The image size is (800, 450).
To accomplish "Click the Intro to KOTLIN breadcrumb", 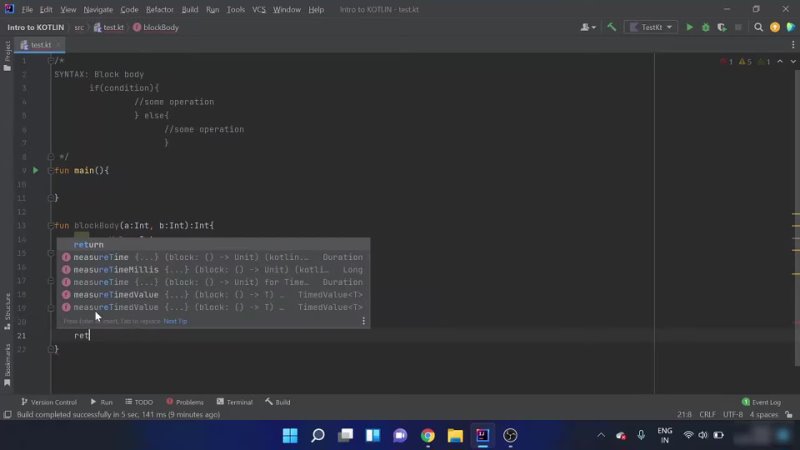I will (x=36, y=28).
